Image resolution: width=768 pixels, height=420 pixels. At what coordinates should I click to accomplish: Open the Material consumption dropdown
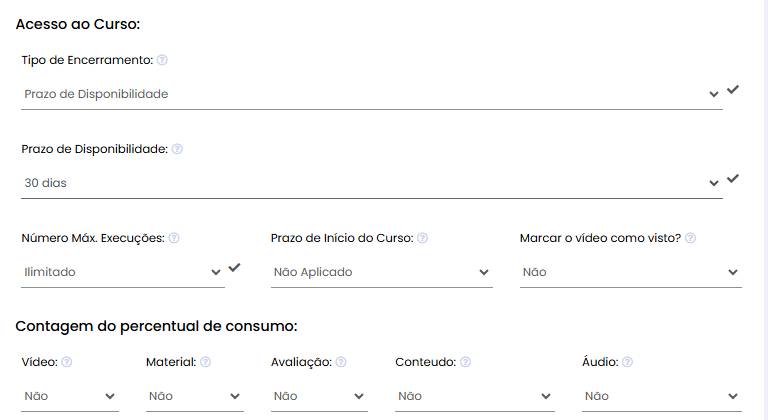(x=193, y=396)
